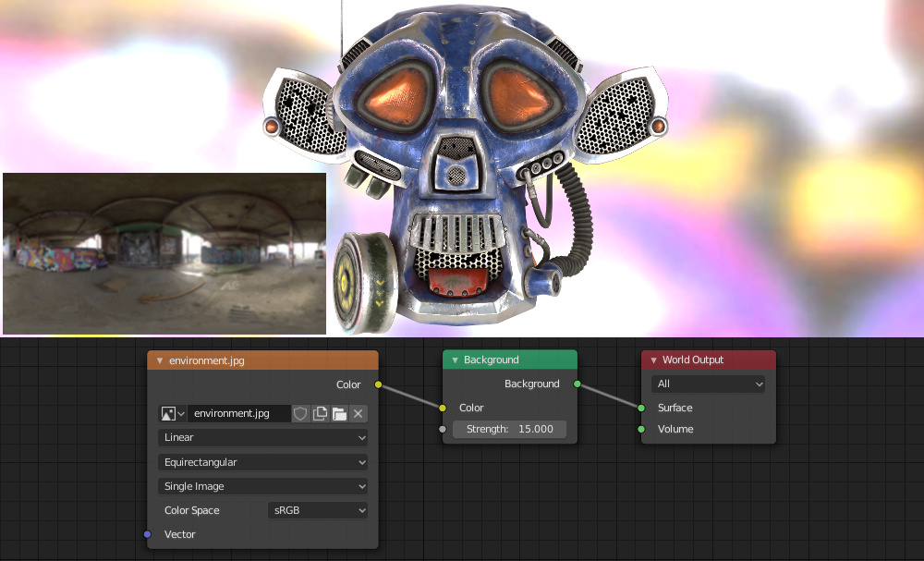Viewport: 924px width, 561px height.
Task: Click the Color Space label
Action: tap(191, 510)
